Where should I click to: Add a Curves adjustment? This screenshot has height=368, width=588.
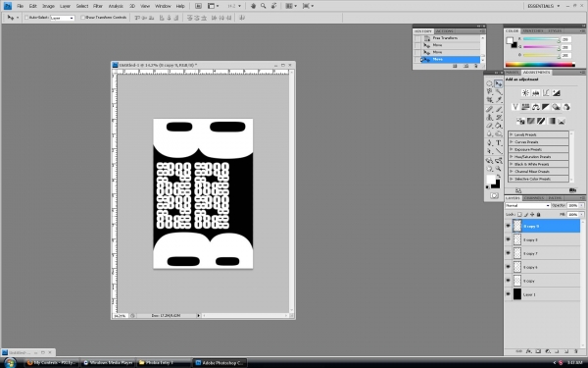[x=546, y=93]
